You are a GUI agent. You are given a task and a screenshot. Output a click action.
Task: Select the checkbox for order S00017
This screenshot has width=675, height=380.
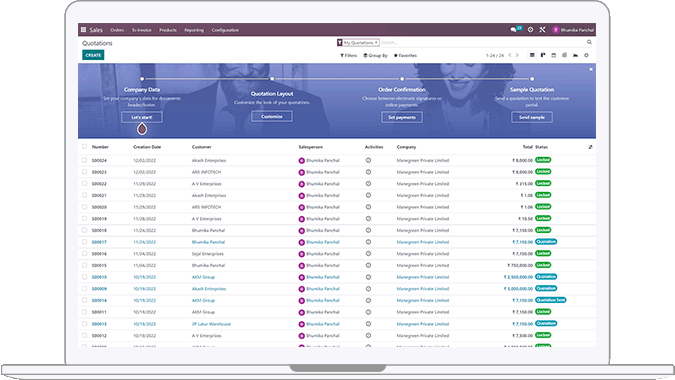click(84, 242)
